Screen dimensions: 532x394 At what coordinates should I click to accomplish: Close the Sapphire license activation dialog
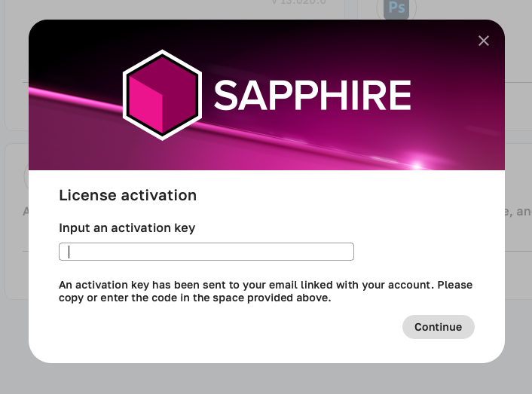tap(484, 41)
